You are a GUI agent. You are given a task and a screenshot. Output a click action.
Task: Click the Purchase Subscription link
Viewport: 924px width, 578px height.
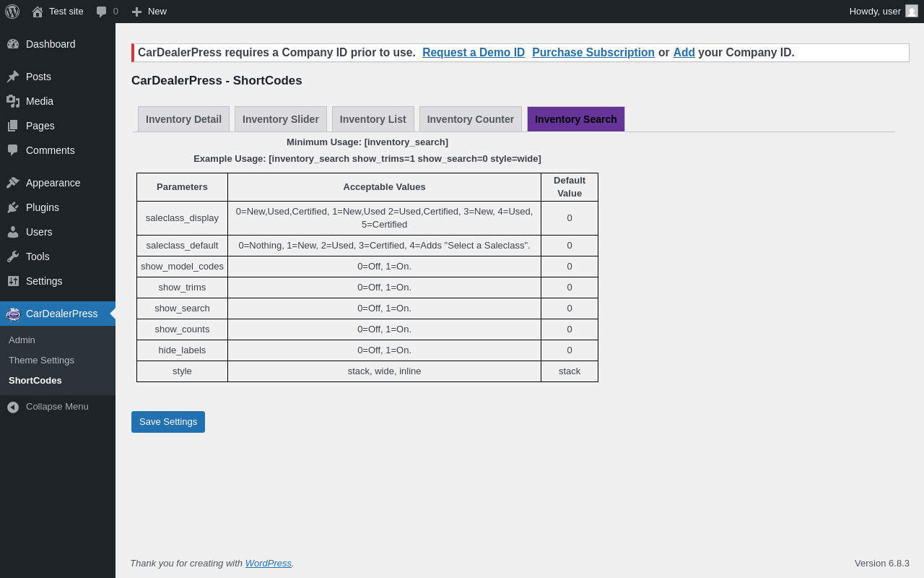pos(593,53)
